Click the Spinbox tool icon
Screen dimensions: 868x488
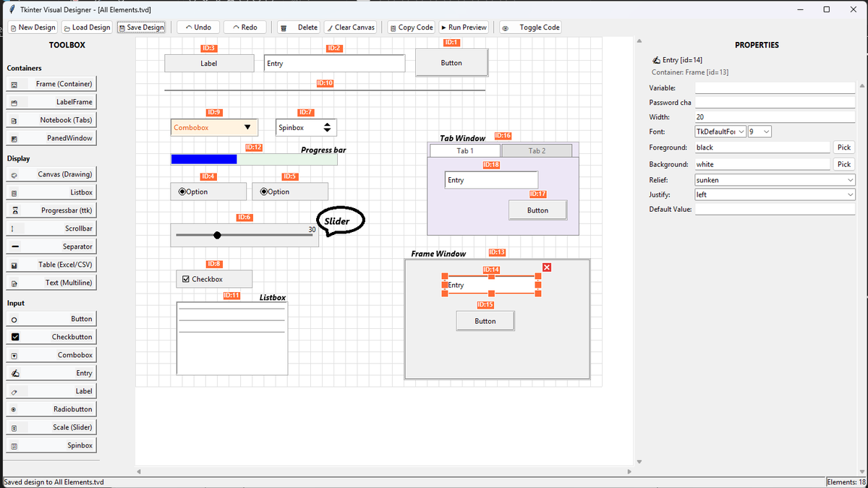pos(14,446)
